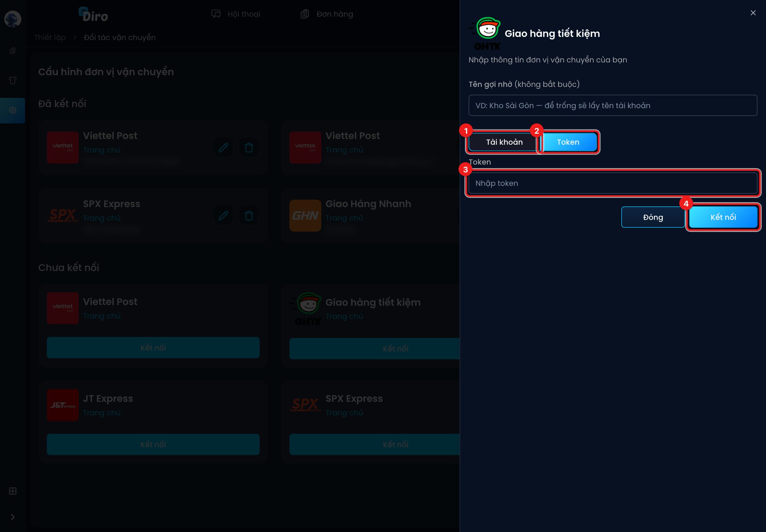Switch to Tài khoản login mode

coord(504,142)
